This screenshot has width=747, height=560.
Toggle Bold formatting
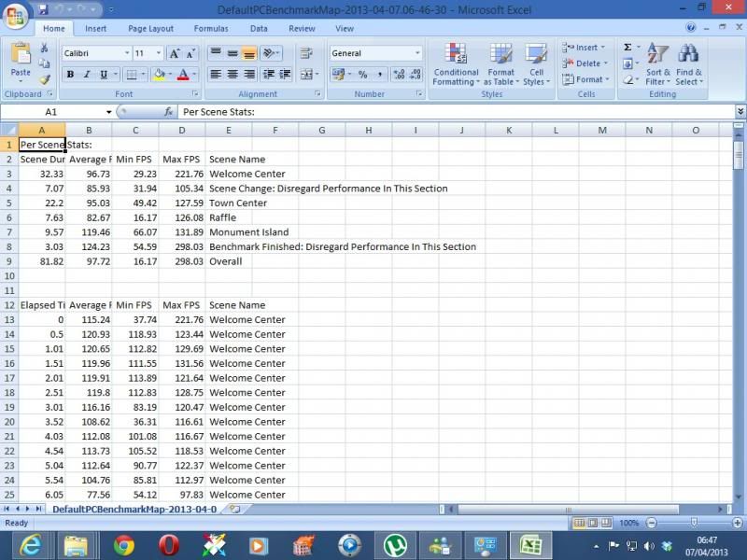70,75
